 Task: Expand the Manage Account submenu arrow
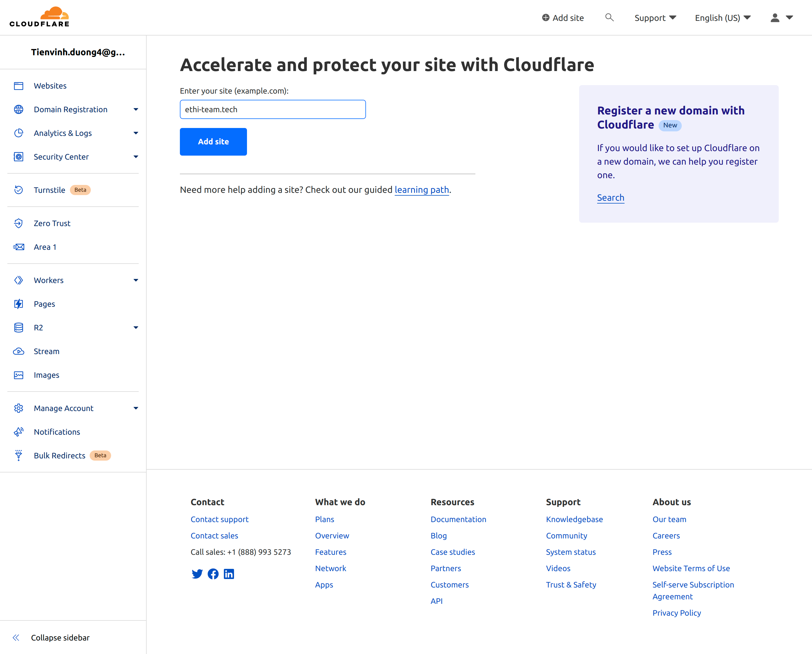pos(136,408)
